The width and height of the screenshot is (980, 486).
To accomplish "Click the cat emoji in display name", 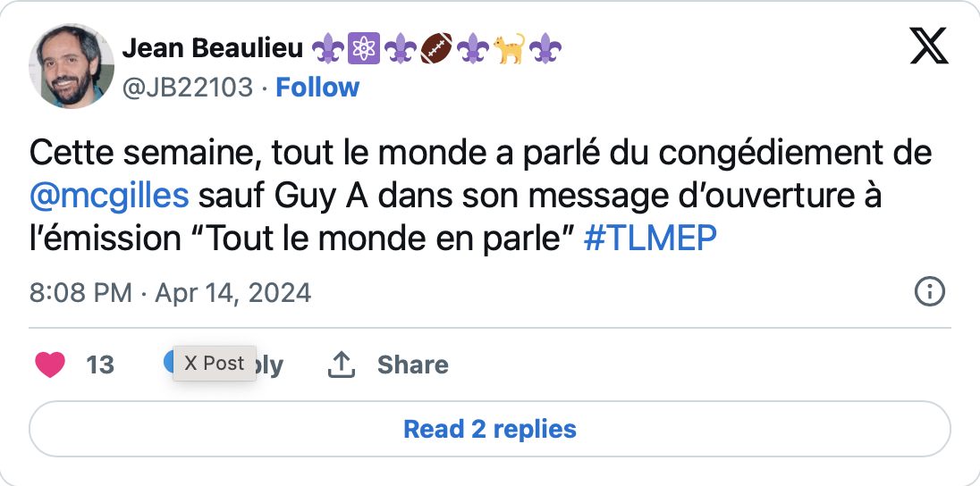I will pyautogui.click(x=509, y=50).
